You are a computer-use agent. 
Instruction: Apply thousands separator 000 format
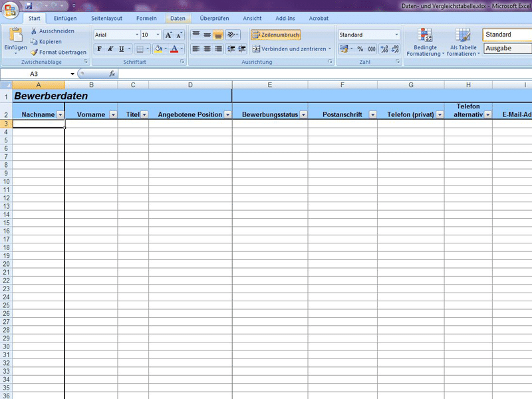[x=372, y=49]
